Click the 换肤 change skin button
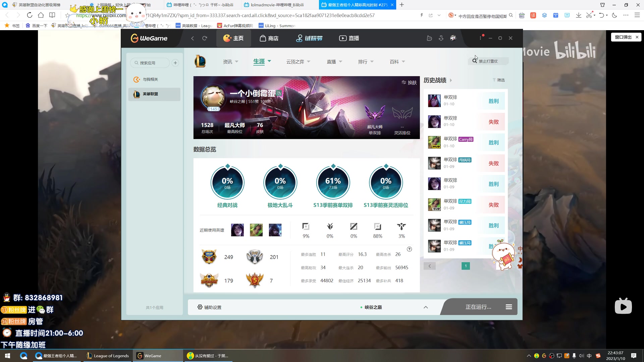The image size is (644, 362). [x=409, y=82]
